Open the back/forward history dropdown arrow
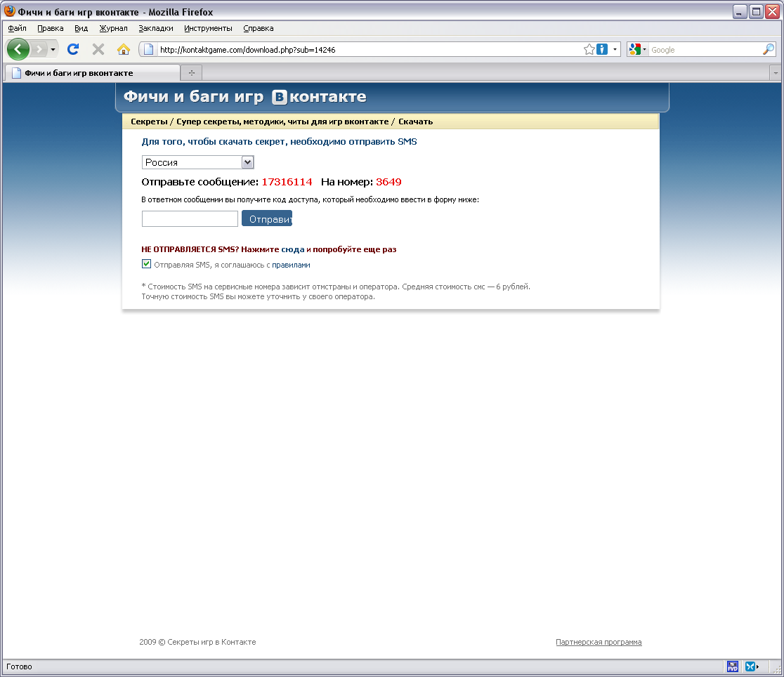The height and width of the screenshot is (677, 784). [x=53, y=49]
